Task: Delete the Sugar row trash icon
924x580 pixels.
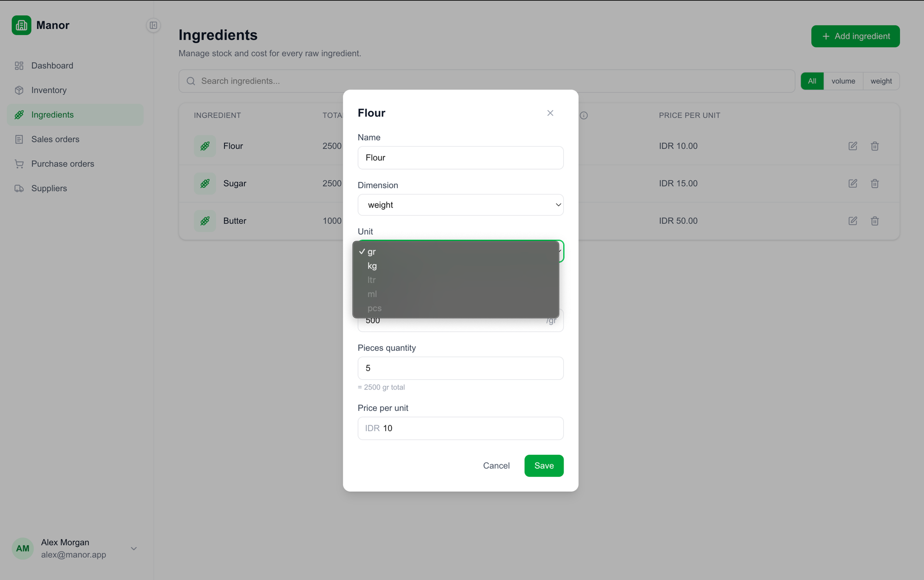Action: (875, 183)
